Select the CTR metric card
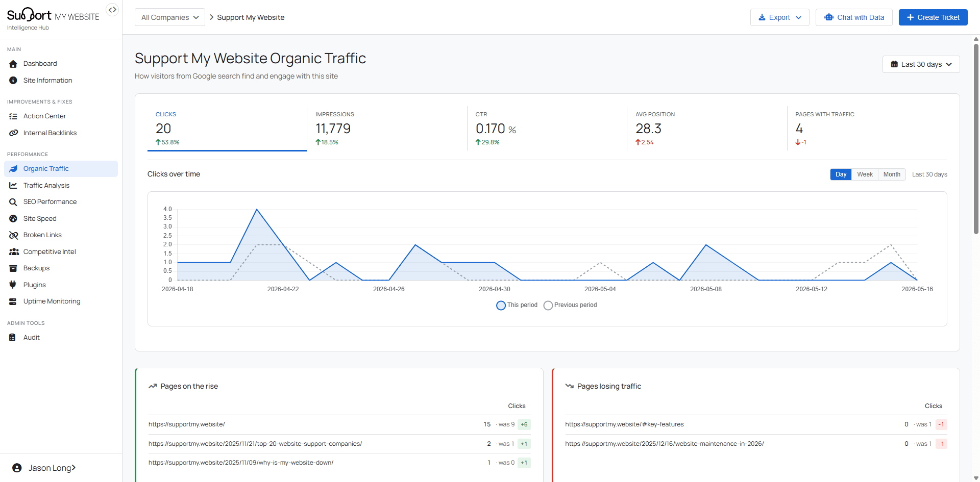 coord(547,129)
